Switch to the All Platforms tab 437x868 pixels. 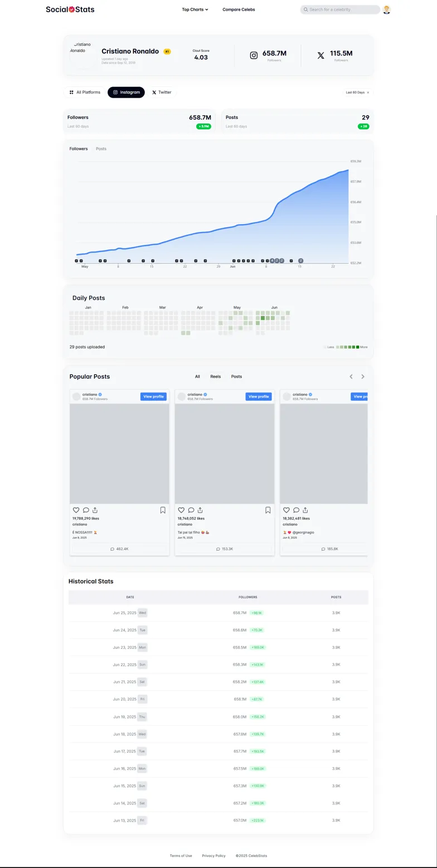coord(85,92)
